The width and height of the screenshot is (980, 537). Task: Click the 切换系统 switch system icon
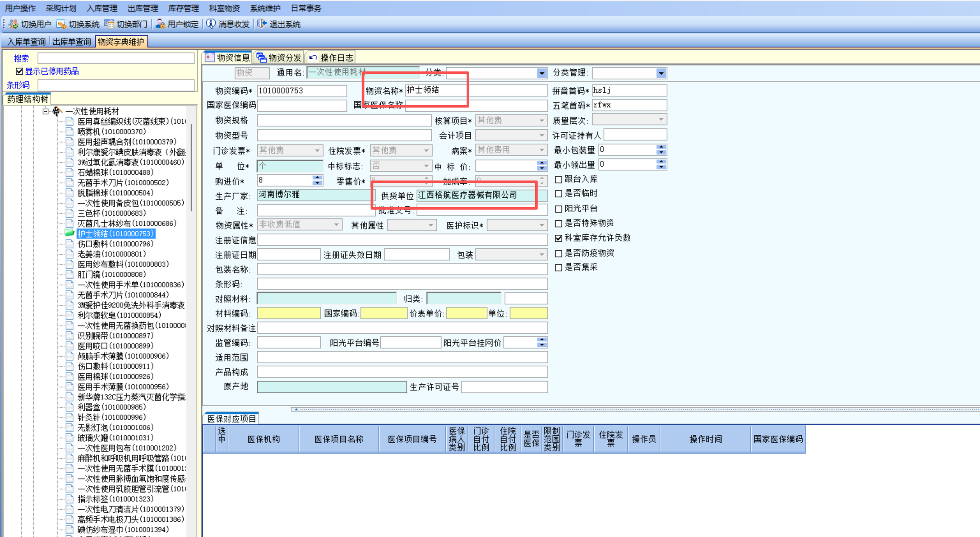click(61, 24)
